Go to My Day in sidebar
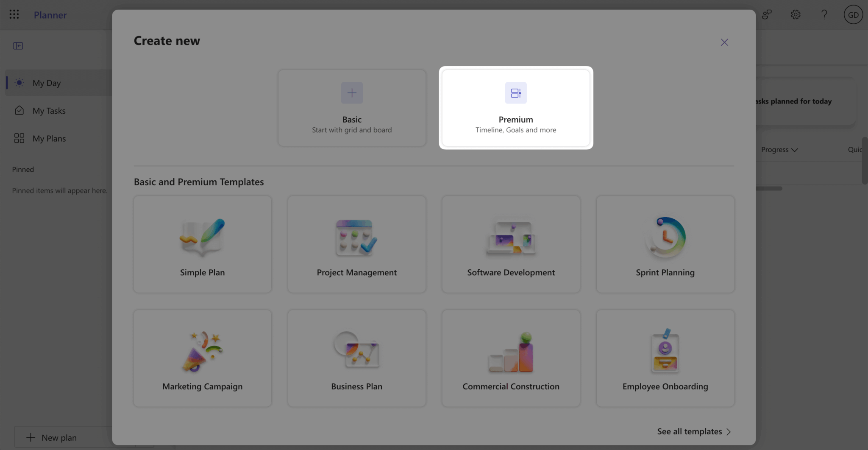The height and width of the screenshot is (450, 868). [x=47, y=83]
